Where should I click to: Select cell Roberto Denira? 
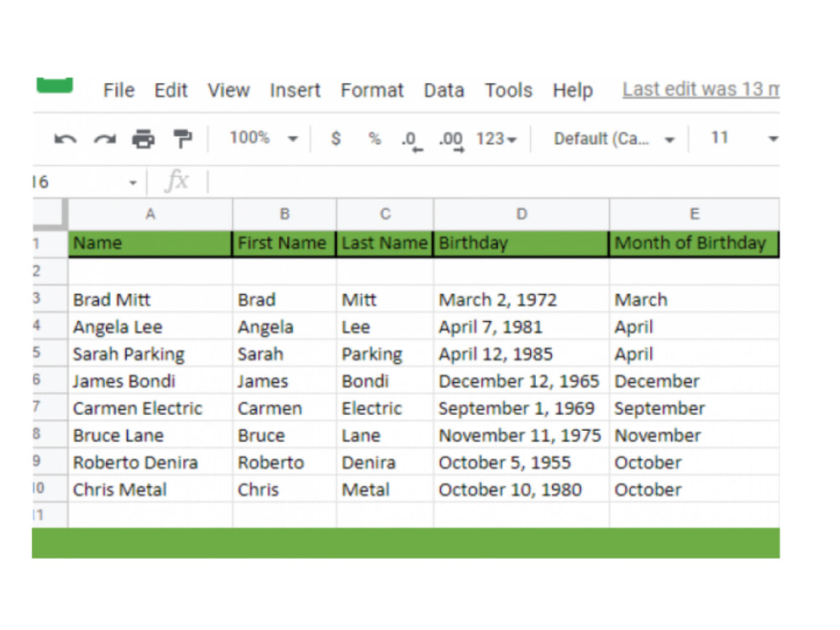point(150,463)
